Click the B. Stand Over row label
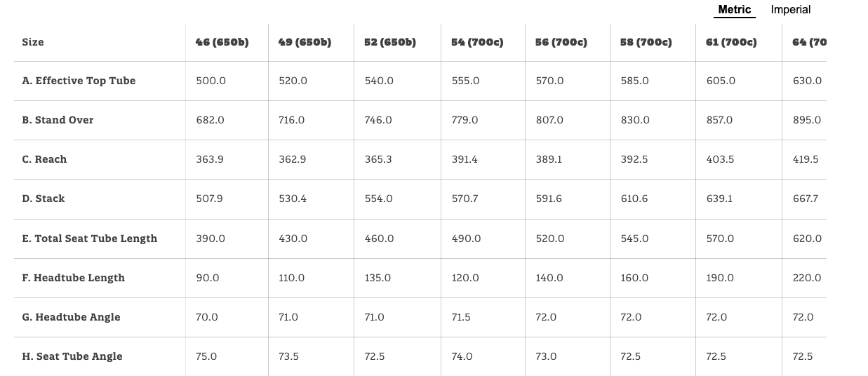Viewport: 868px width, 376px height. [x=58, y=120]
